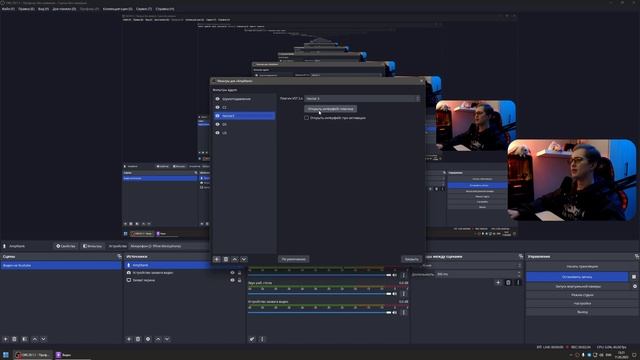The width and height of the screenshot is (640, 360).
Task: Move the scene down in Scenes panel
Action: coord(43,339)
